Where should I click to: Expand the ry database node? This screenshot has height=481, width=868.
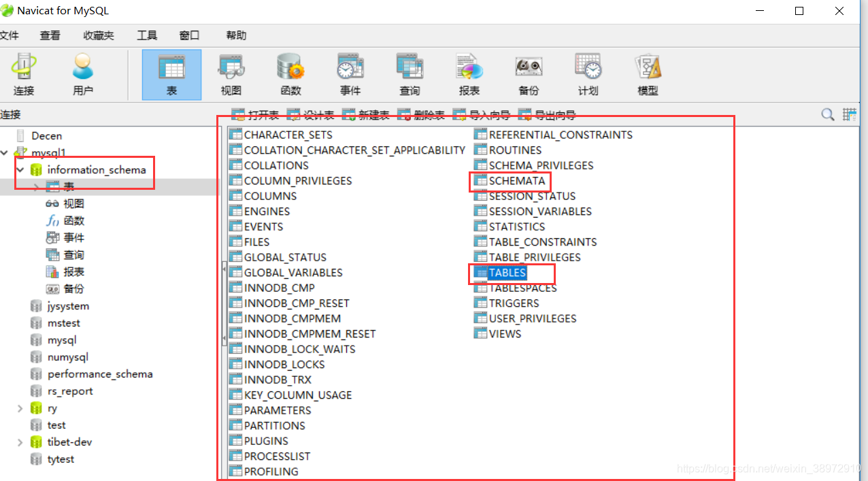20,408
